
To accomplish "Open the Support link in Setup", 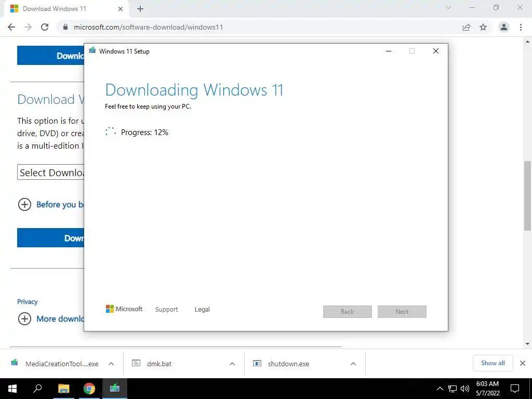I will pos(167,310).
